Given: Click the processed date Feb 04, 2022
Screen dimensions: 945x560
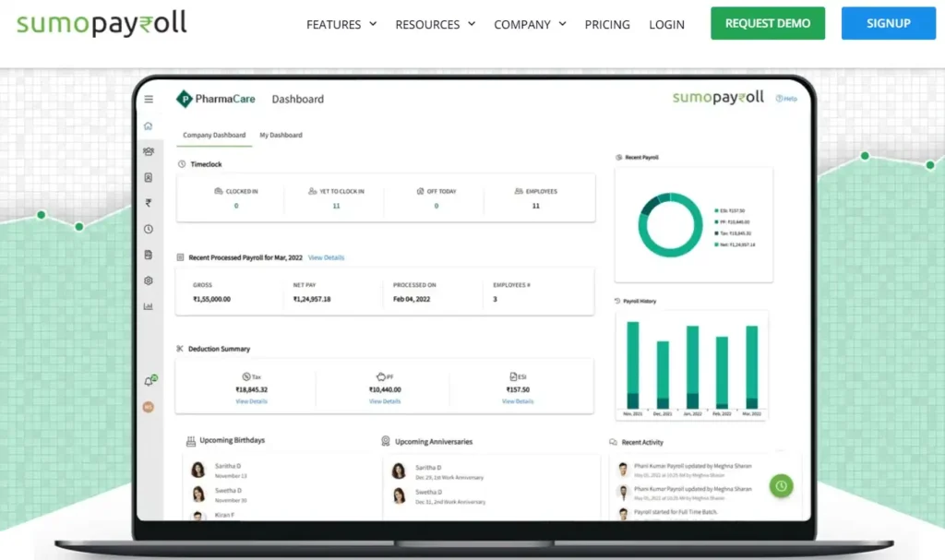Looking at the screenshot, I should (412, 299).
